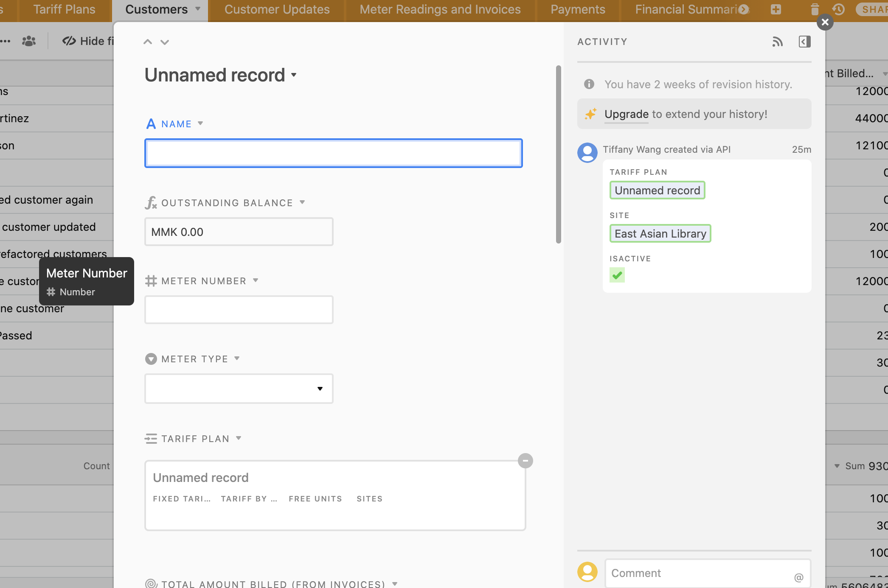Toggle the Isactive checkbox in activity entry
Image resolution: width=888 pixels, height=588 pixels.
coord(617,275)
